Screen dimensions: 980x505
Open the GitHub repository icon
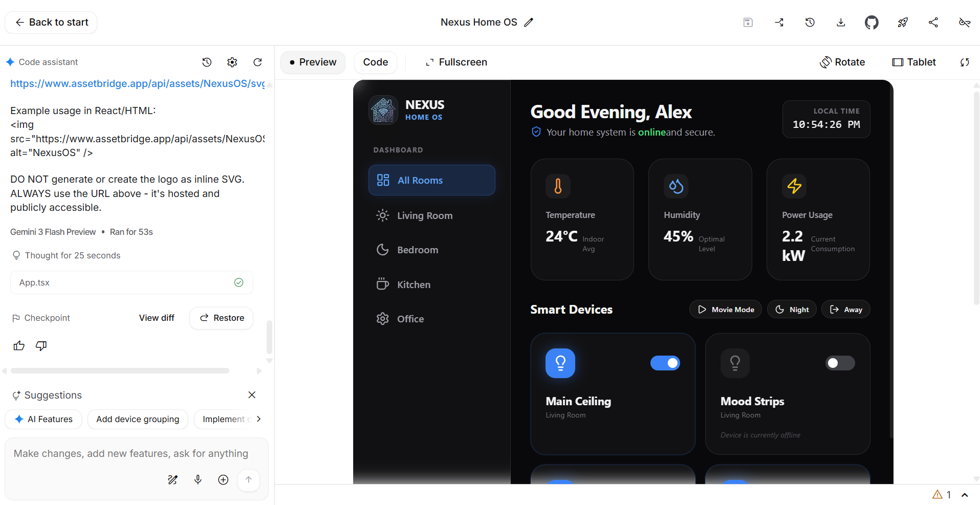point(872,22)
